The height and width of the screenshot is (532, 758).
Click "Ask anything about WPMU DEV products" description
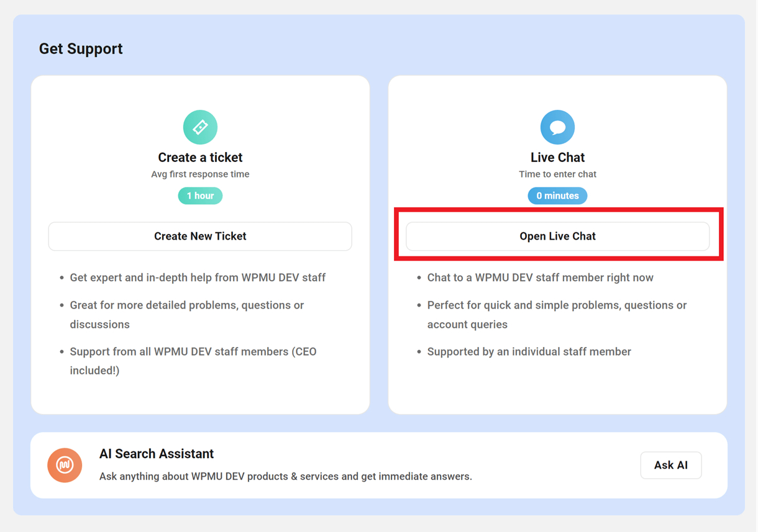[286, 477]
